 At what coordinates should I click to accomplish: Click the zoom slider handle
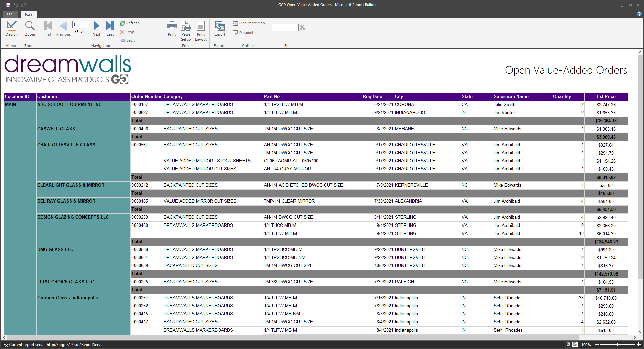(617, 344)
